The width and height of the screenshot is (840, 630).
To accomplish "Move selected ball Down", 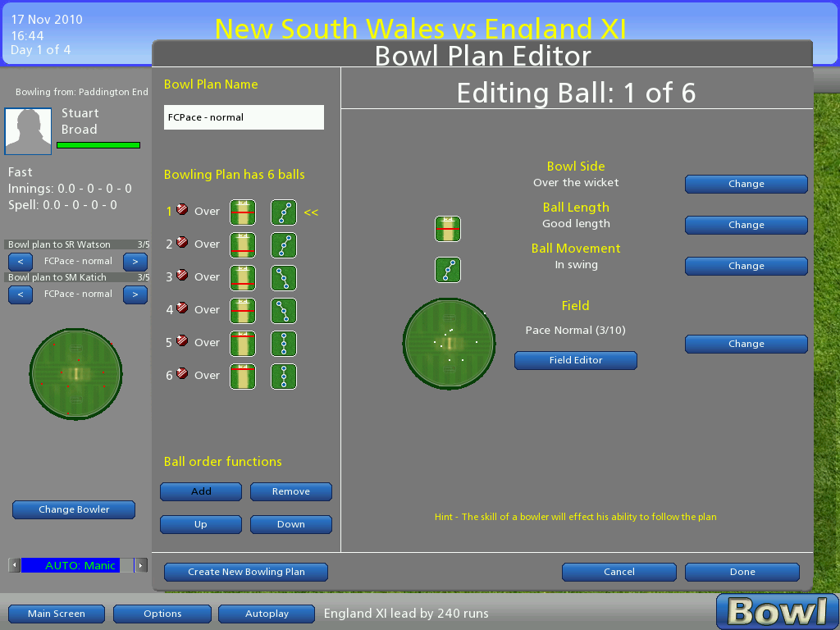I will (291, 524).
